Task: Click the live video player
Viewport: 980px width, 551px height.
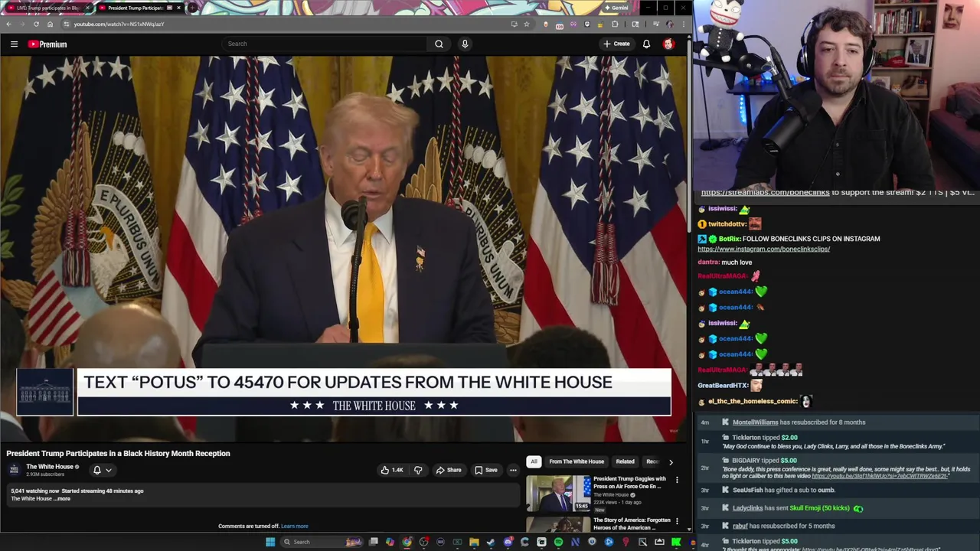Action: [343, 249]
